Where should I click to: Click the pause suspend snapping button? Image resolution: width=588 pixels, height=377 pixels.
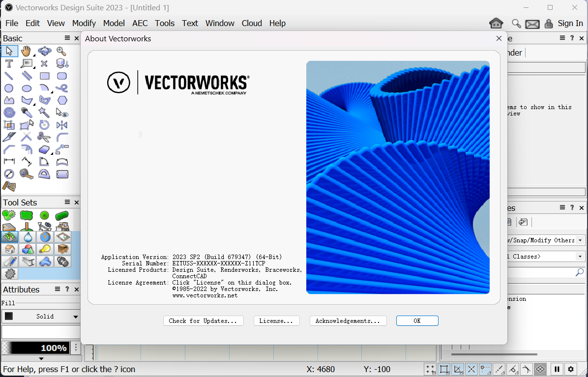pyautogui.click(x=557, y=369)
